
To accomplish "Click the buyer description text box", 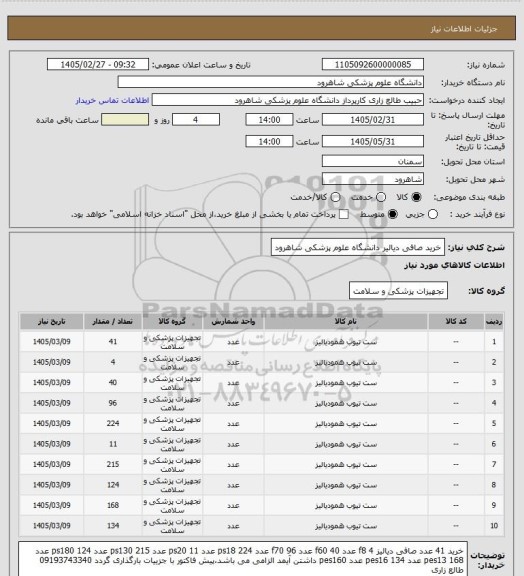I will click(243, 558).
